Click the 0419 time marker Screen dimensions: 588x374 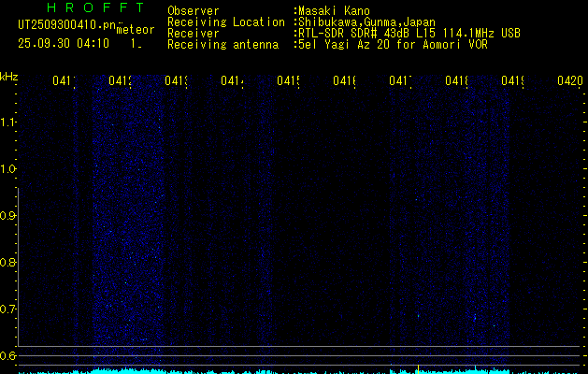[512, 80]
